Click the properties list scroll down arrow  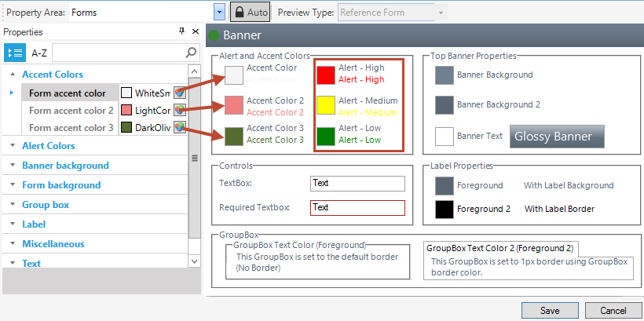(194, 261)
